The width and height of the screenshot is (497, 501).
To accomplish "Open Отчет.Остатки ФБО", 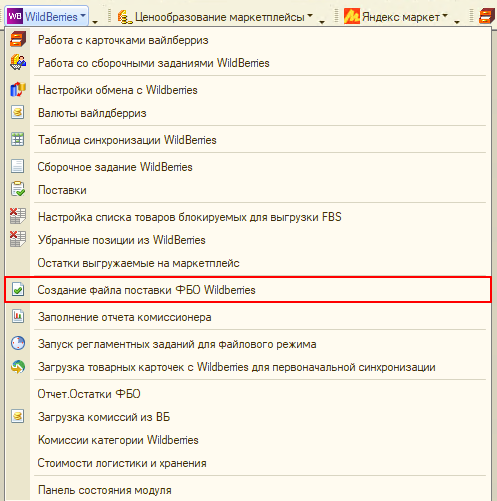I will coord(248,394).
